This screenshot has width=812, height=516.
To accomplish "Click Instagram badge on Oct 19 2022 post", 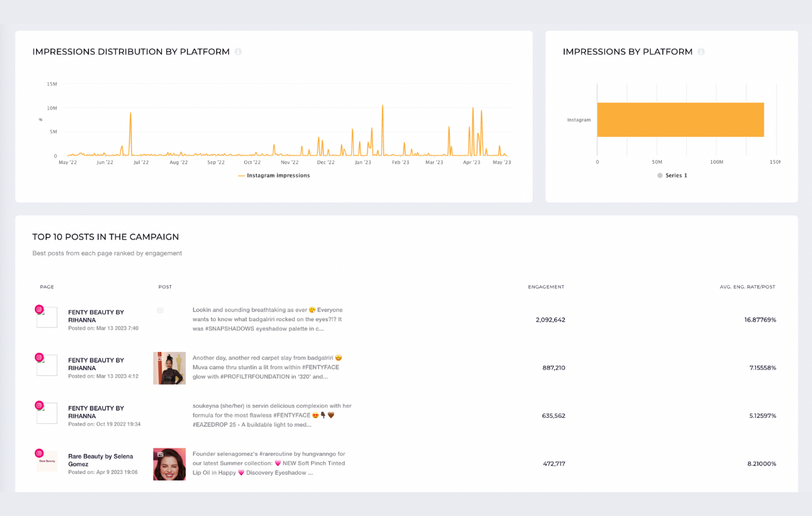I will point(39,406).
